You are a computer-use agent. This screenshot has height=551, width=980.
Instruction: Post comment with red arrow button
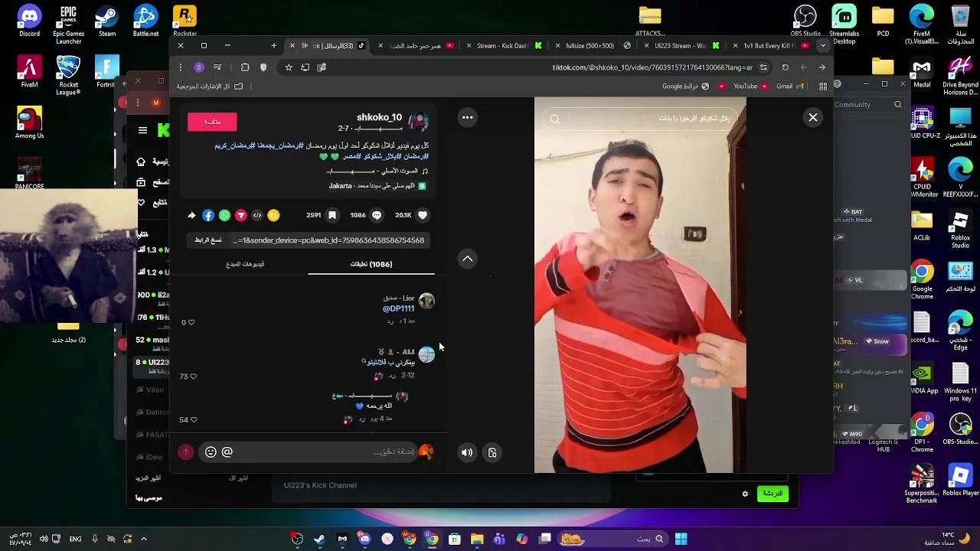pos(185,452)
